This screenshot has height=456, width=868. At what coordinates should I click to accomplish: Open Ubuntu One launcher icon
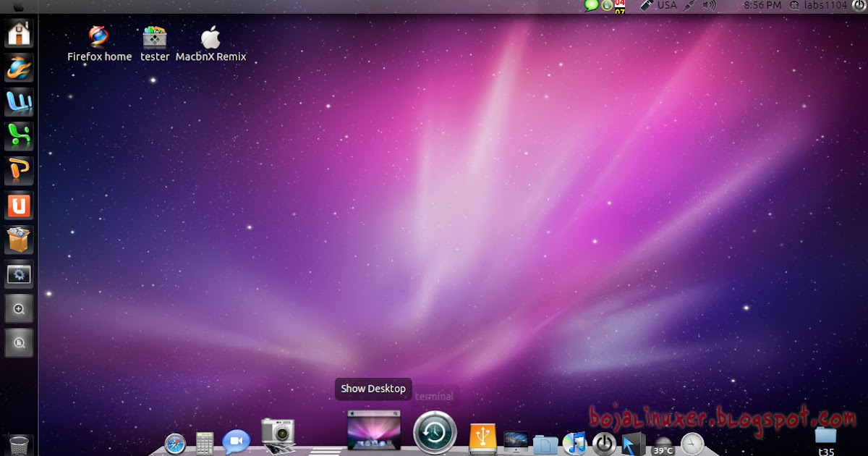(19, 206)
